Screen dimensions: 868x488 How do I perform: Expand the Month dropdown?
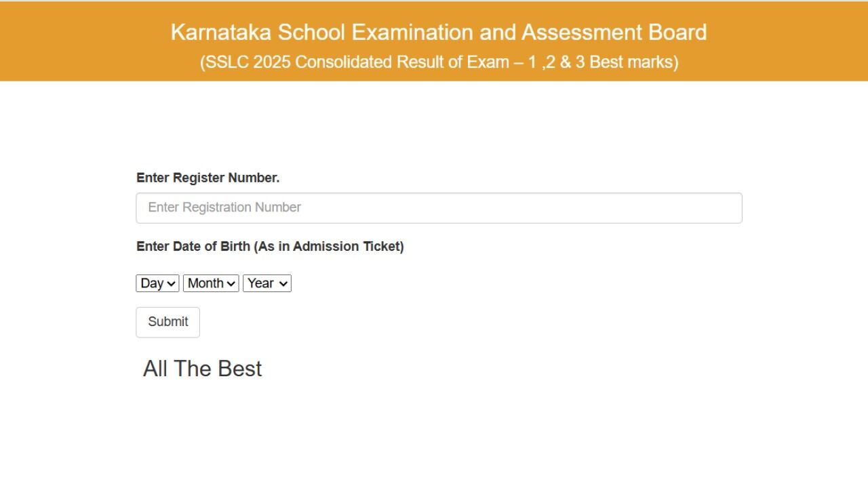click(x=211, y=283)
